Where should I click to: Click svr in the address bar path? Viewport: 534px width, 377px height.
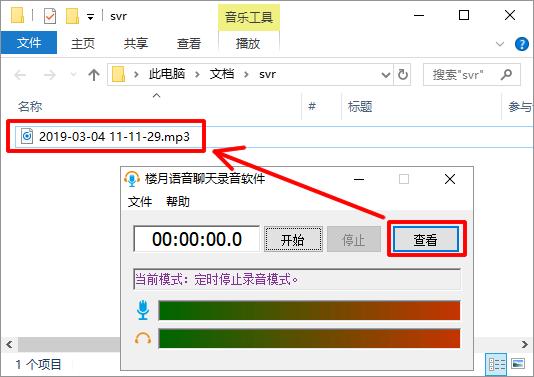(x=267, y=74)
